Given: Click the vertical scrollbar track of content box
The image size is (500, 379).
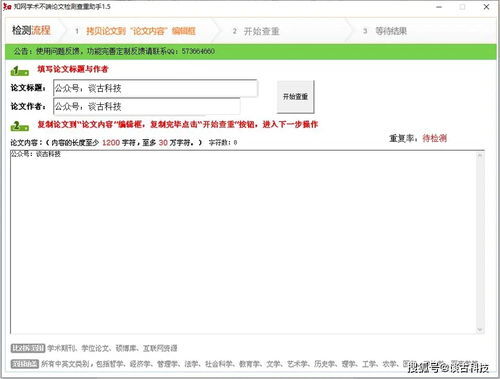Looking at the screenshot, I should coord(480,242).
